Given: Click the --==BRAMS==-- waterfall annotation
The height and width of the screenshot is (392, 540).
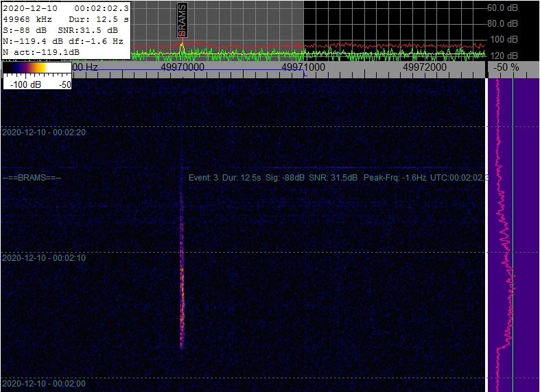Looking at the screenshot, I should (x=32, y=178).
